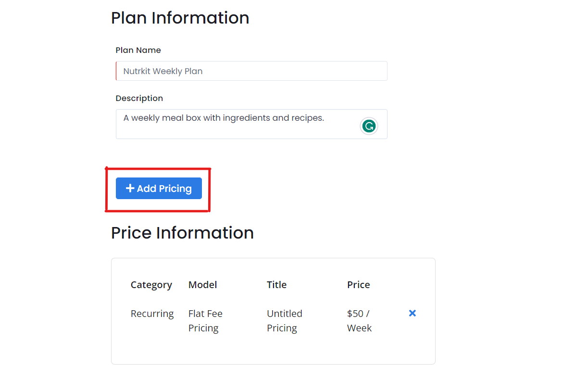
Task: Click the Description field label
Action: (x=139, y=98)
